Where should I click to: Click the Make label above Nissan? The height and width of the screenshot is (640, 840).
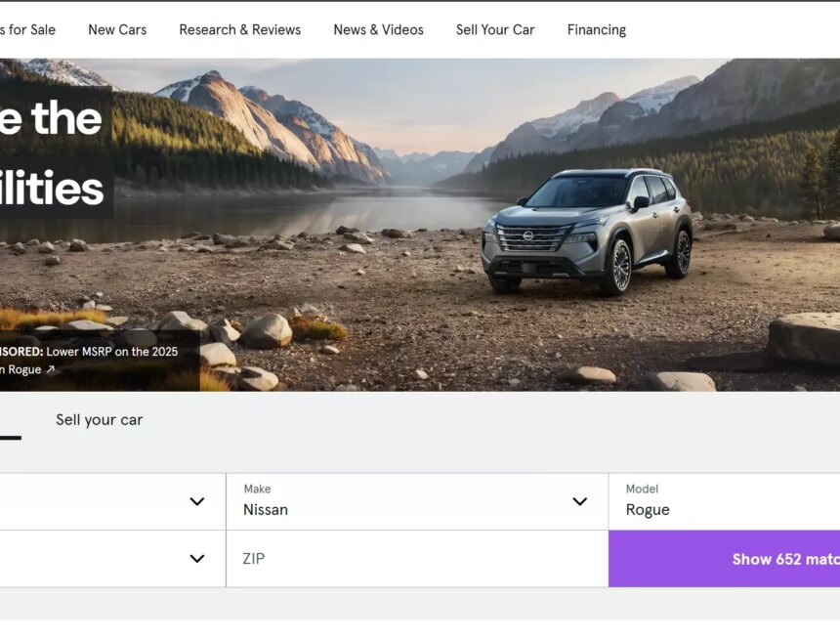(257, 489)
